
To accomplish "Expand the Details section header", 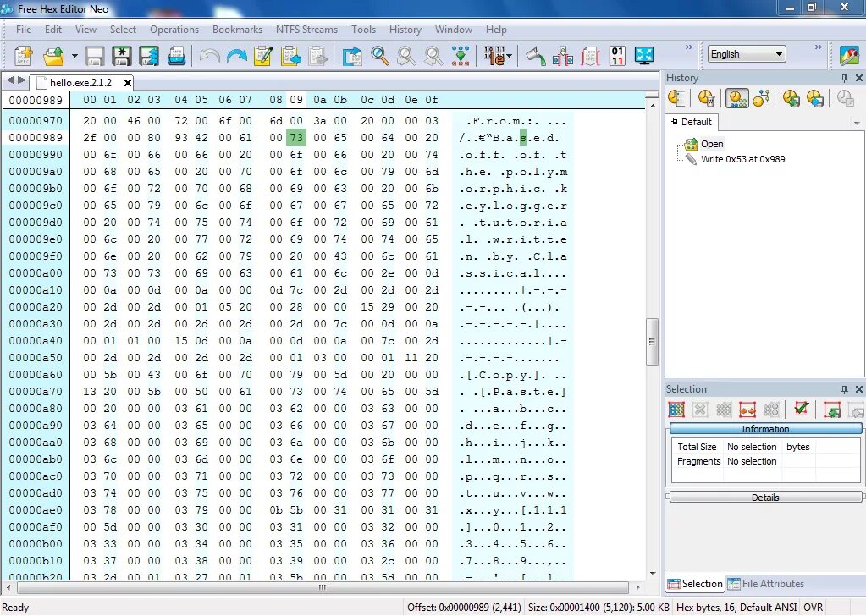I will pyautogui.click(x=765, y=498).
